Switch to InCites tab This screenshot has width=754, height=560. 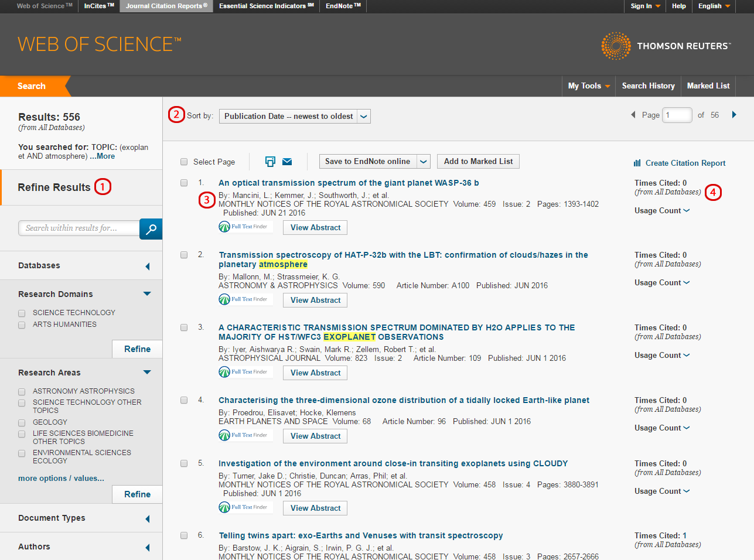point(99,6)
